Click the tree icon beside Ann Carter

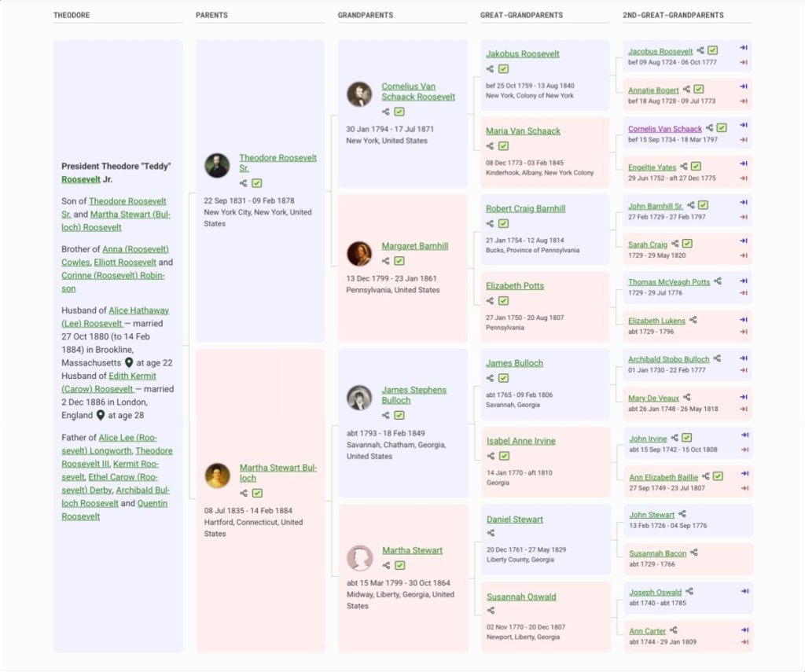[x=674, y=630]
